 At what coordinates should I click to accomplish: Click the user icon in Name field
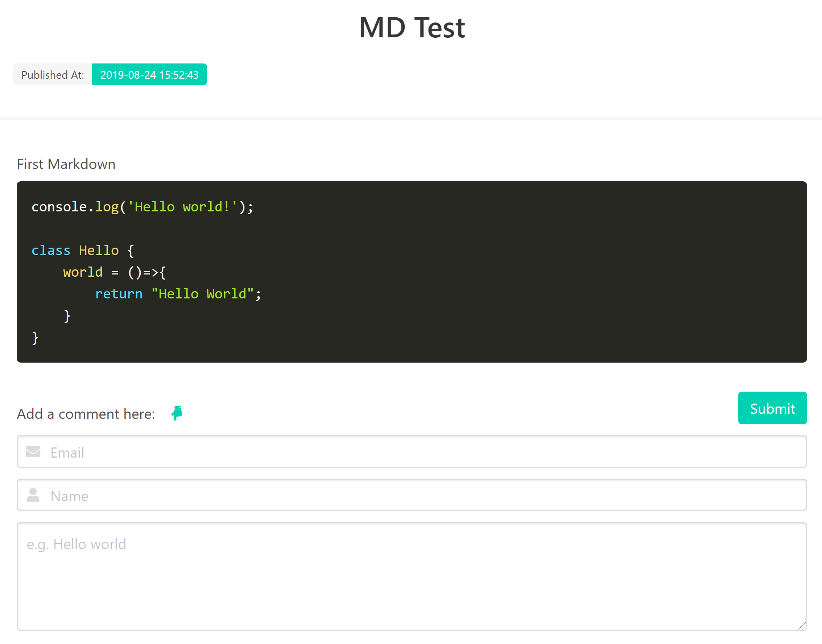(33, 495)
